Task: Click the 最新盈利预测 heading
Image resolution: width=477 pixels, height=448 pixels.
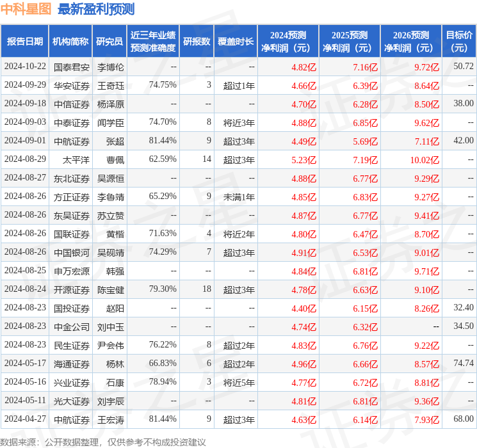Action: click(96, 9)
